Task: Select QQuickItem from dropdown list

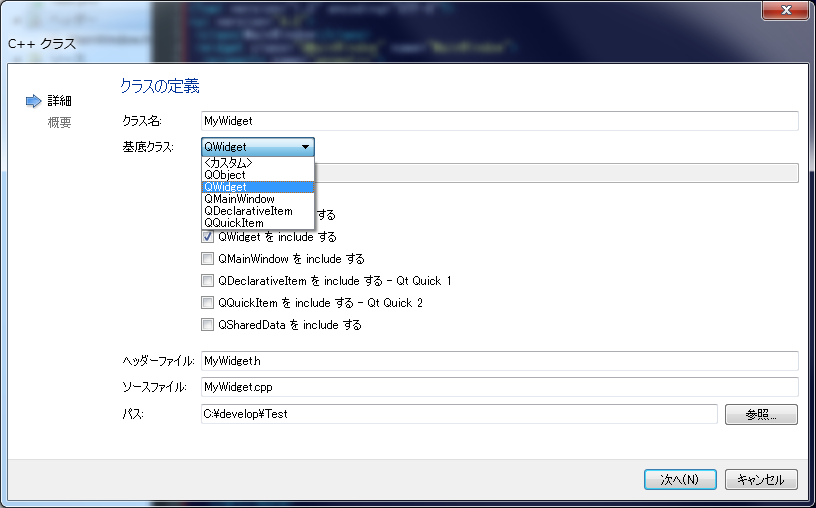Action: (x=258, y=223)
